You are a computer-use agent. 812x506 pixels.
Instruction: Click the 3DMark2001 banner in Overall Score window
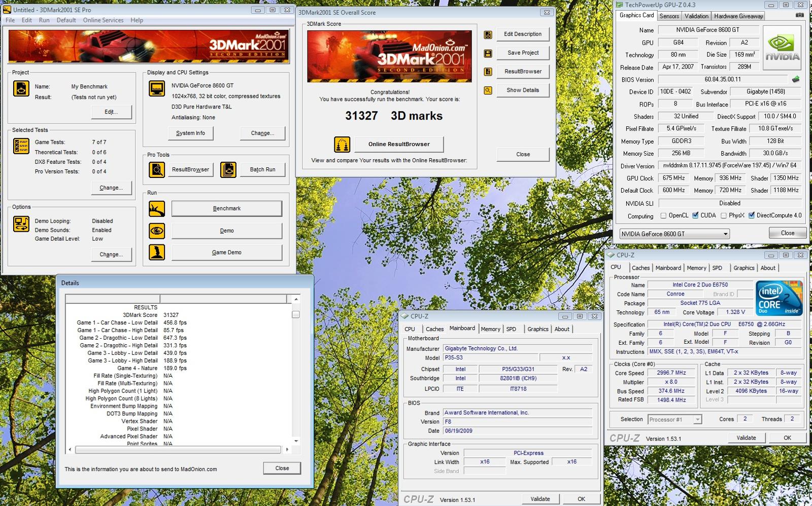[x=389, y=56]
